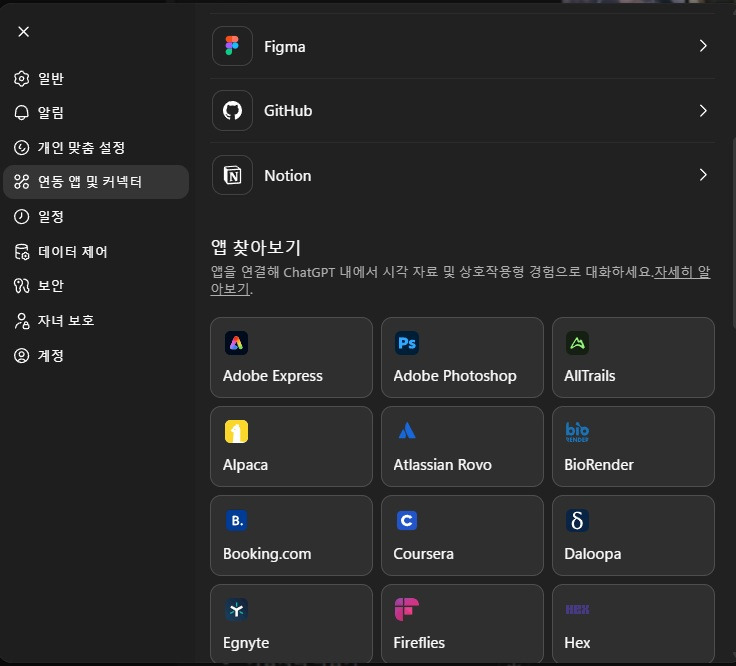Click the gear icon beside 일반
736x666 pixels.
[x=22, y=79]
